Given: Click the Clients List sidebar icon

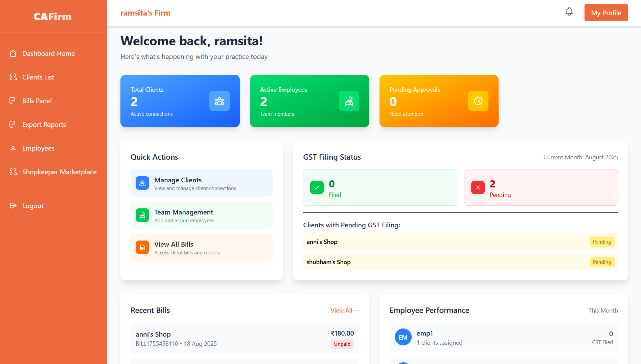Looking at the screenshot, I should pyautogui.click(x=13, y=77).
